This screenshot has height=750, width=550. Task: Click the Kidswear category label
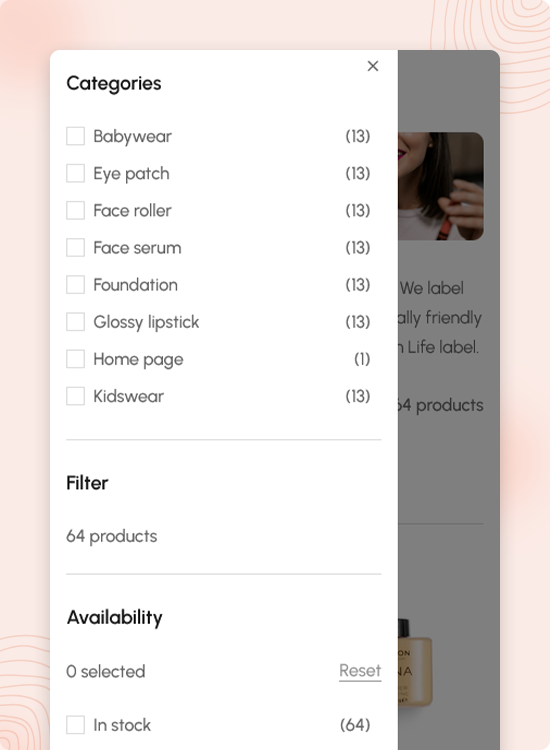[128, 397]
